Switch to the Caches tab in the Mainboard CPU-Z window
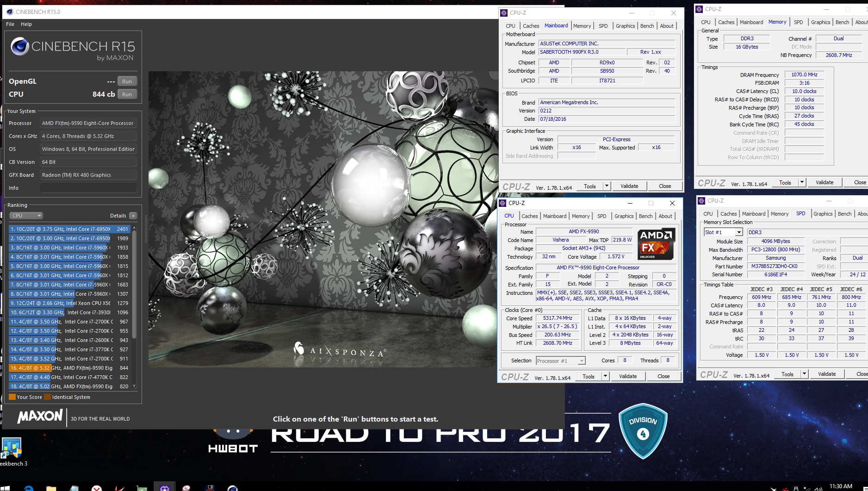 click(531, 26)
